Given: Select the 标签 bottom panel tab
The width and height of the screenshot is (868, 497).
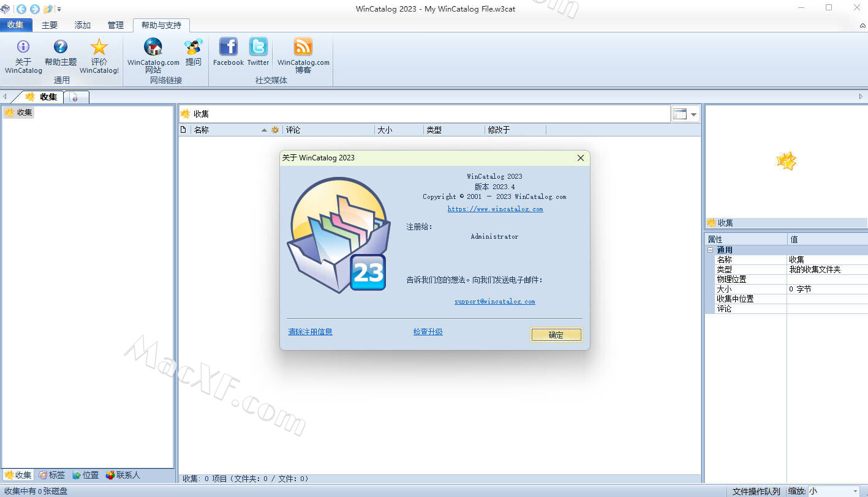Looking at the screenshot, I should (51, 475).
